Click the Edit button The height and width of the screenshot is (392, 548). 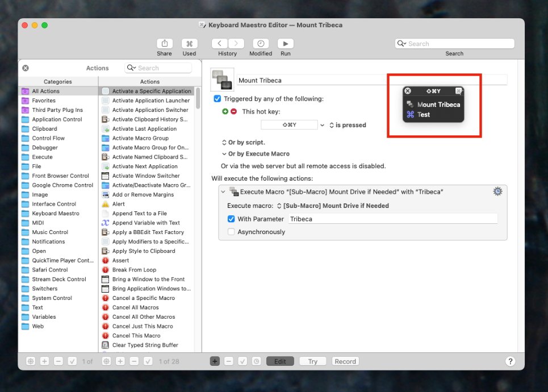(x=280, y=361)
